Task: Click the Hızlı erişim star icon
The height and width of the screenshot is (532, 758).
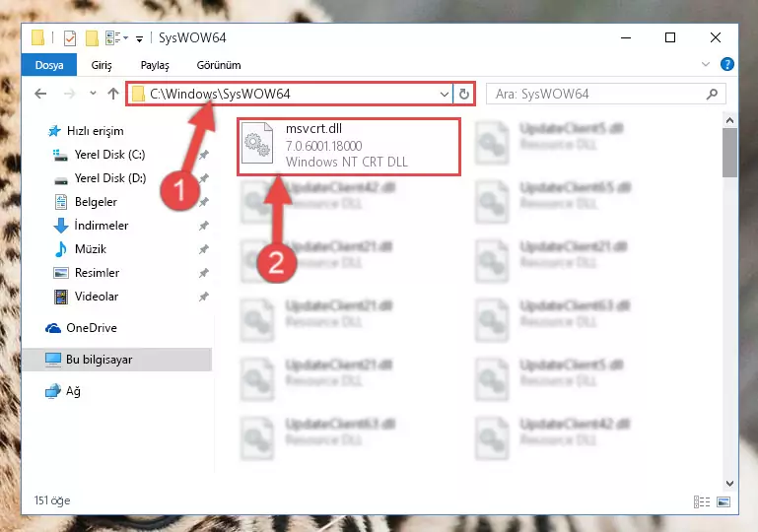Action: click(x=54, y=131)
